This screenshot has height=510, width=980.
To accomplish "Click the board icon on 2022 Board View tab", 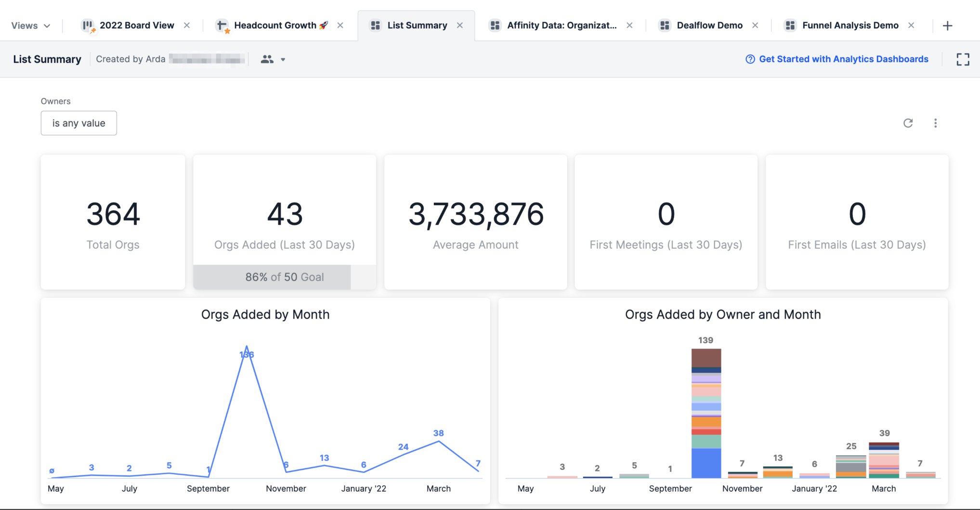I will tap(88, 25).
